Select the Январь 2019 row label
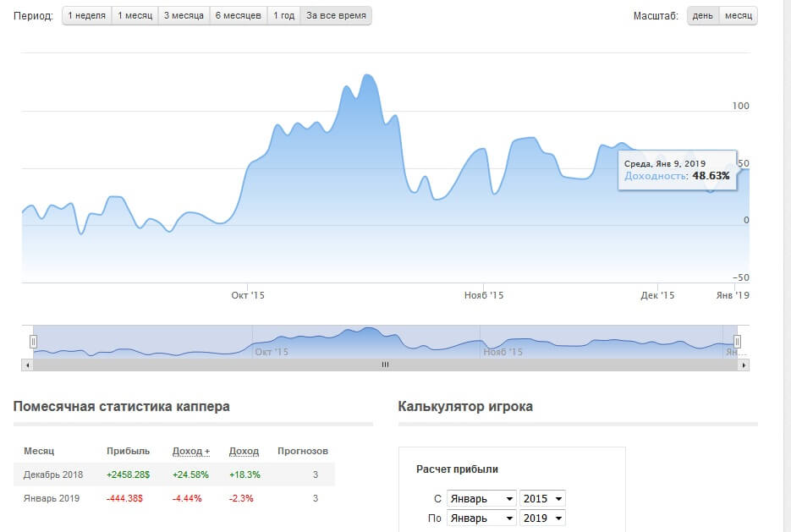The width and height of the screenshot is (791, 532). [52, 498]
